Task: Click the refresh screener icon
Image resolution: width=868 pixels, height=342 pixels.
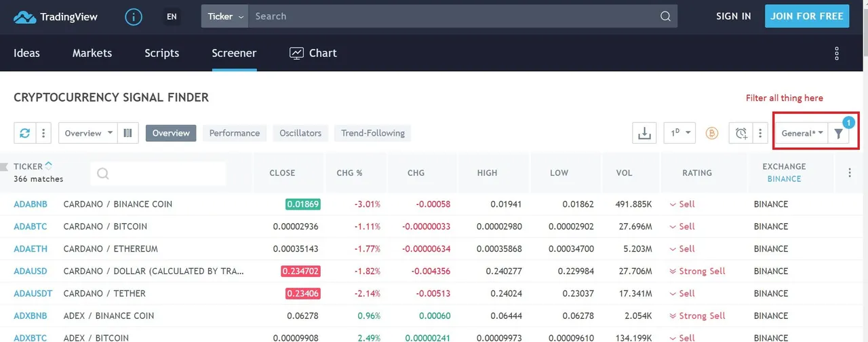Action: point(24,133)
